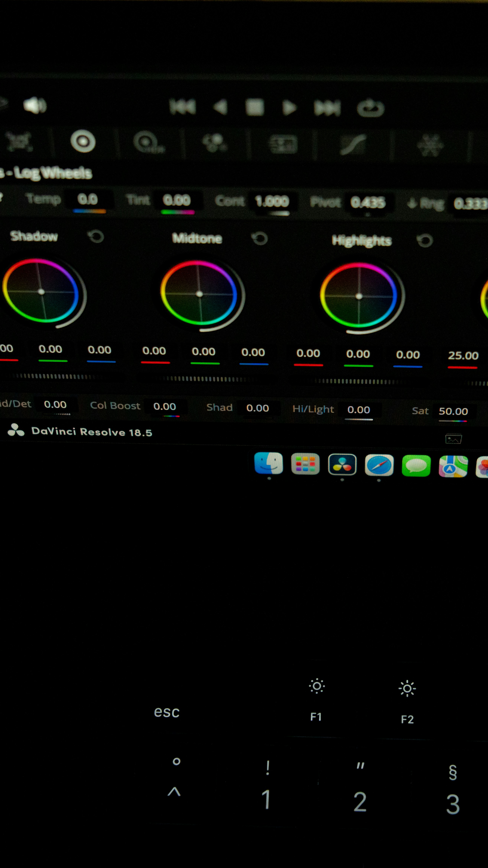Reset the Shadow color wheel
The height and width of the screenshot is (868, 488).
coord(96,236)
